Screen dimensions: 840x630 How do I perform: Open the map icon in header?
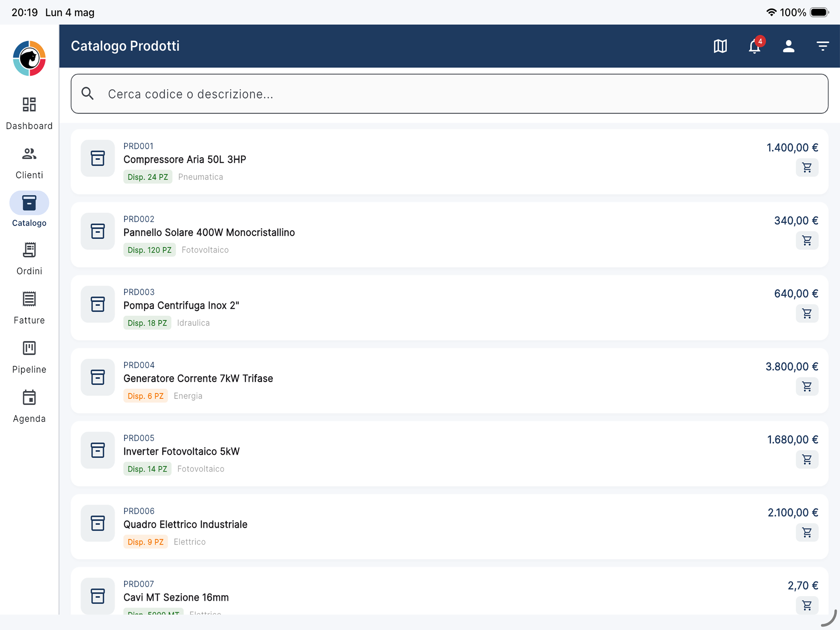[x=720, y=46]
